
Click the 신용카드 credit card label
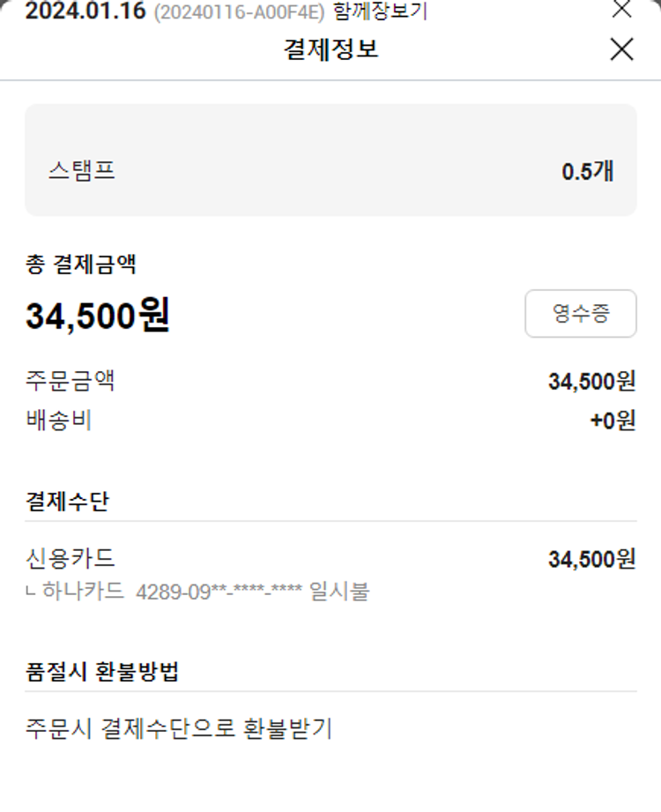[71, 558]
